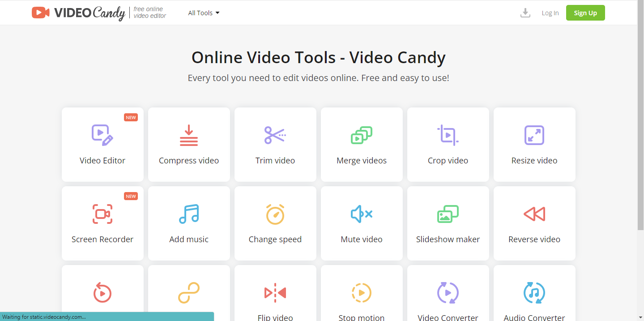Click the Video Candy camera logo icon
The image size is (644, 321).
tap(41, 13)
